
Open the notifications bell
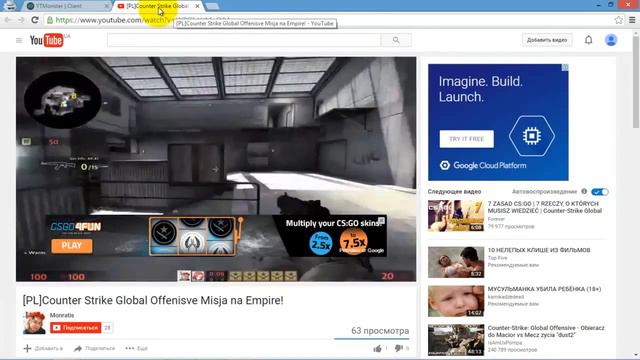coord(588,40)
